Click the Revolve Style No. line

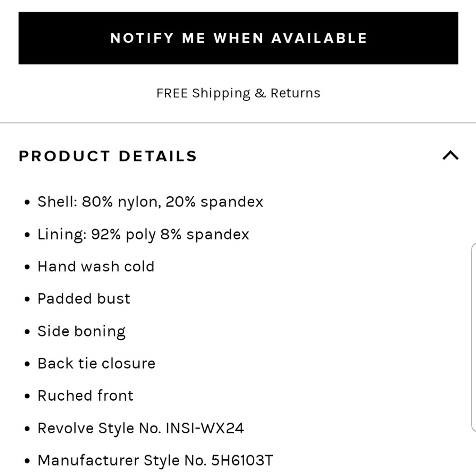point(141,428)
